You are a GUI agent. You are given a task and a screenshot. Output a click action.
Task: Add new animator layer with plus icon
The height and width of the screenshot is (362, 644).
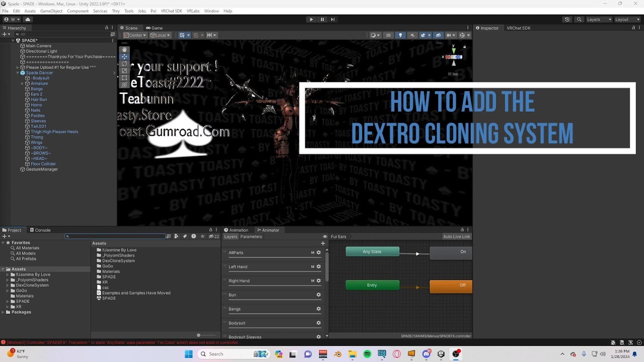coord(323,243)
